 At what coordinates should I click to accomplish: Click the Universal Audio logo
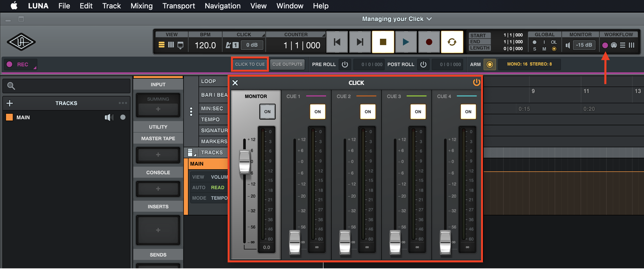pos(21,42)
